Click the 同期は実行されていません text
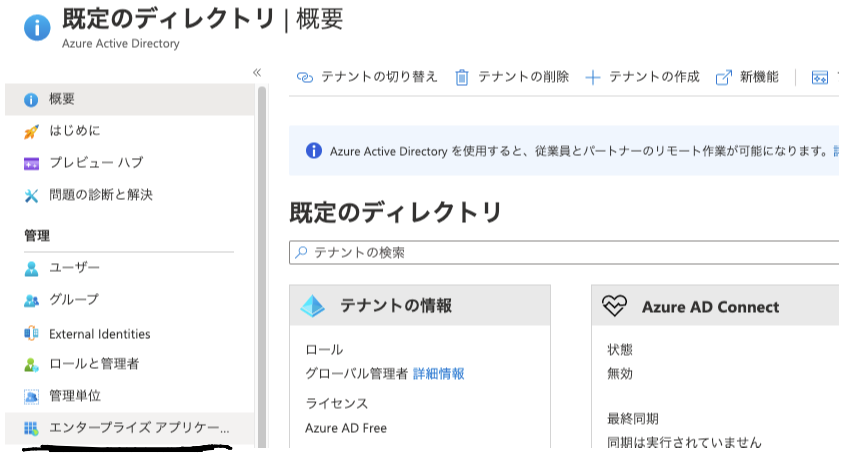The height and width of the screenshot is (457, 843). (684, 442)
